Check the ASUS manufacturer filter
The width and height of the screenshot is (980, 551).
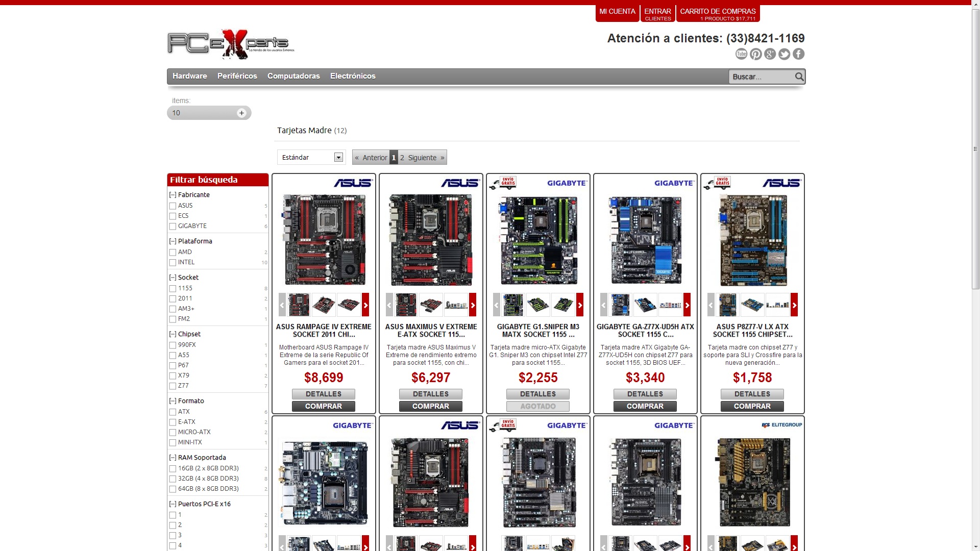173,206
